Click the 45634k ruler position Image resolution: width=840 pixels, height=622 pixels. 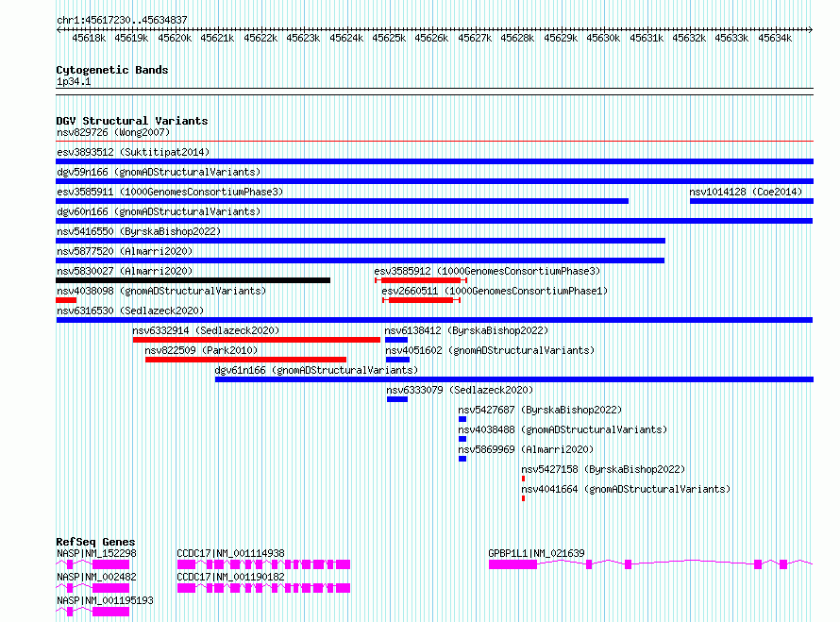point(775,38)
